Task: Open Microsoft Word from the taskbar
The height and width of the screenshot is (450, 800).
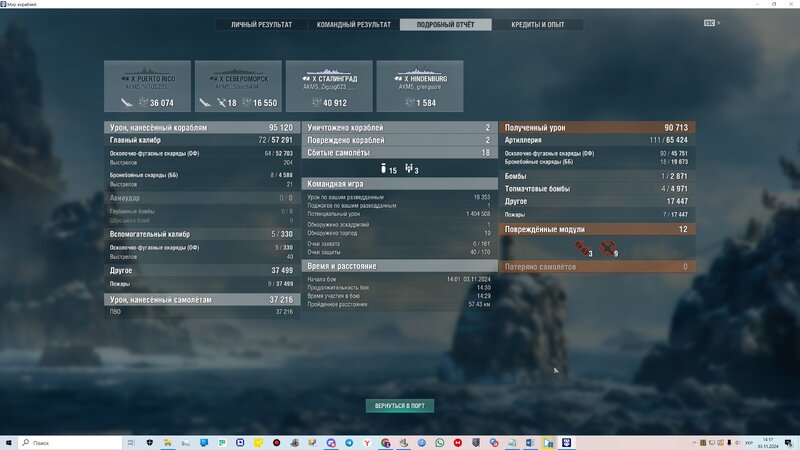Action: click(530, 442)
